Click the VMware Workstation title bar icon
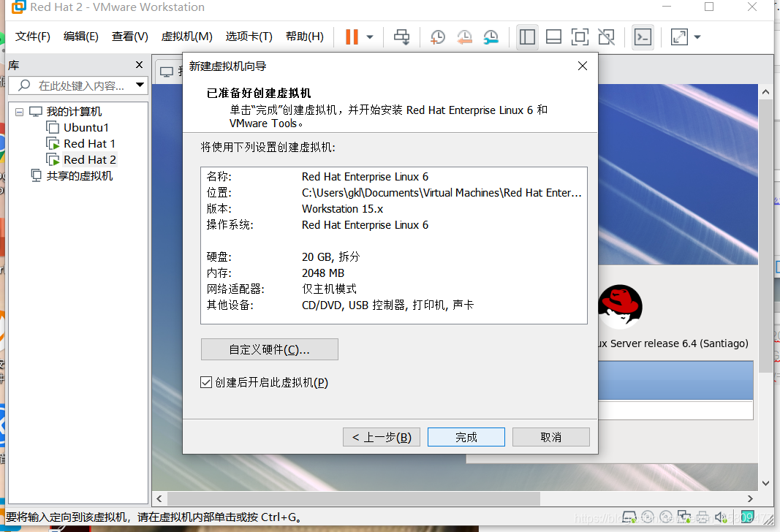The width and height of the screenshot is (780, 532). 18,7
